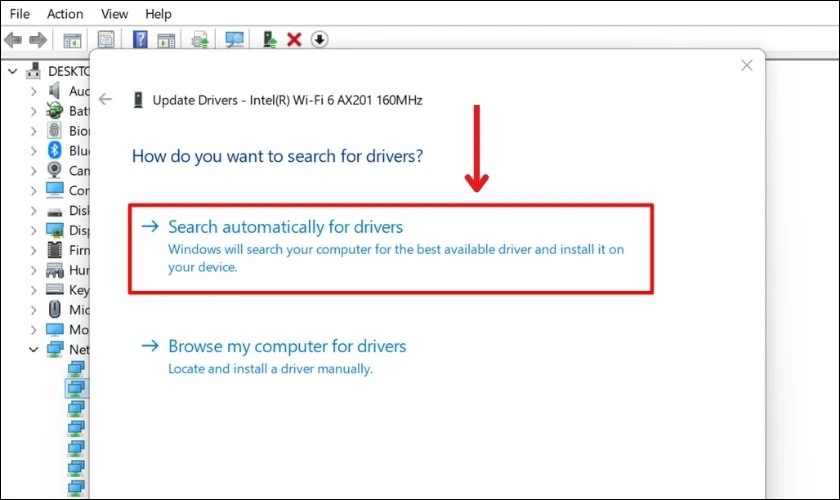Expand the Disk drives chevron
The height and width of the screenshot is (500, 840).
[33, 211]
